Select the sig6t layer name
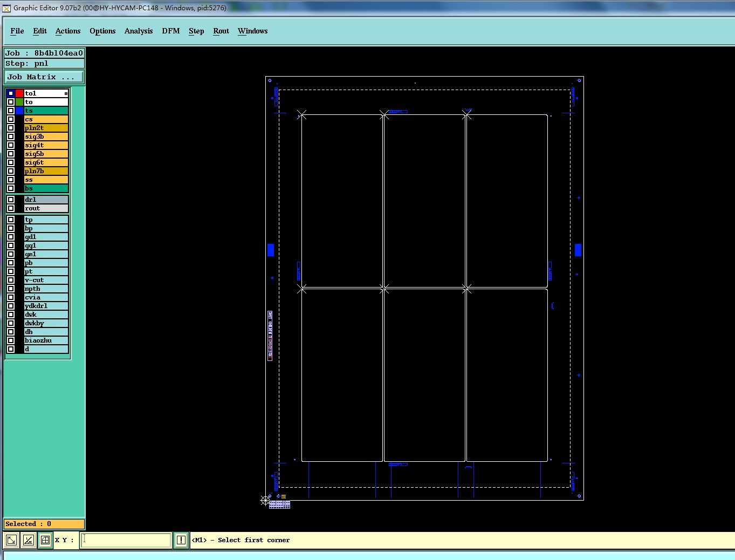The height and width of the screenshot is (560, 735). [46, 162]
